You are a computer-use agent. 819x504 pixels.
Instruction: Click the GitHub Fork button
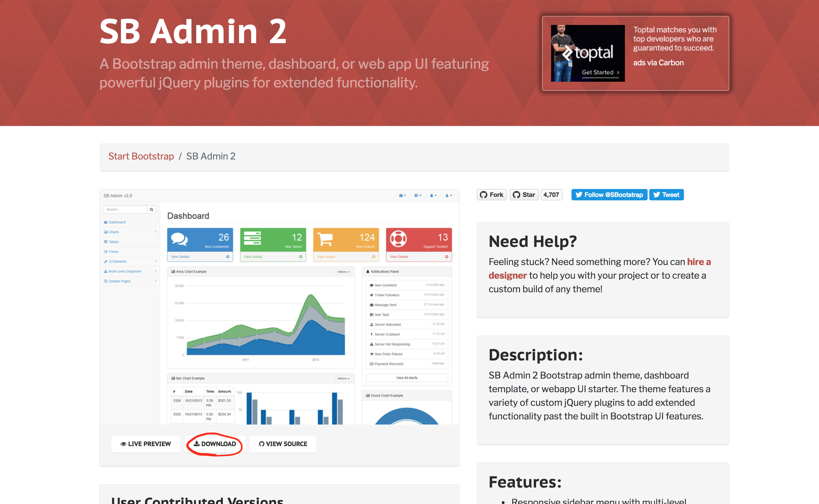point(492,195)
